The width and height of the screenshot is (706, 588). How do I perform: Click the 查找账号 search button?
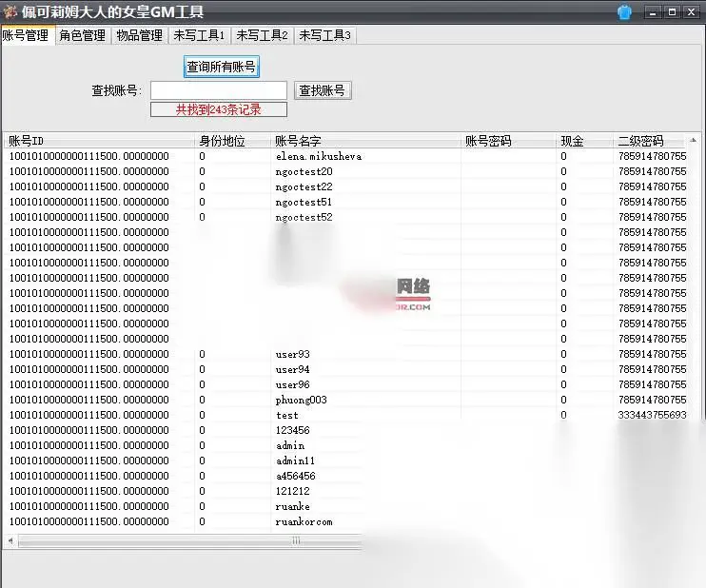pos(323,90)
